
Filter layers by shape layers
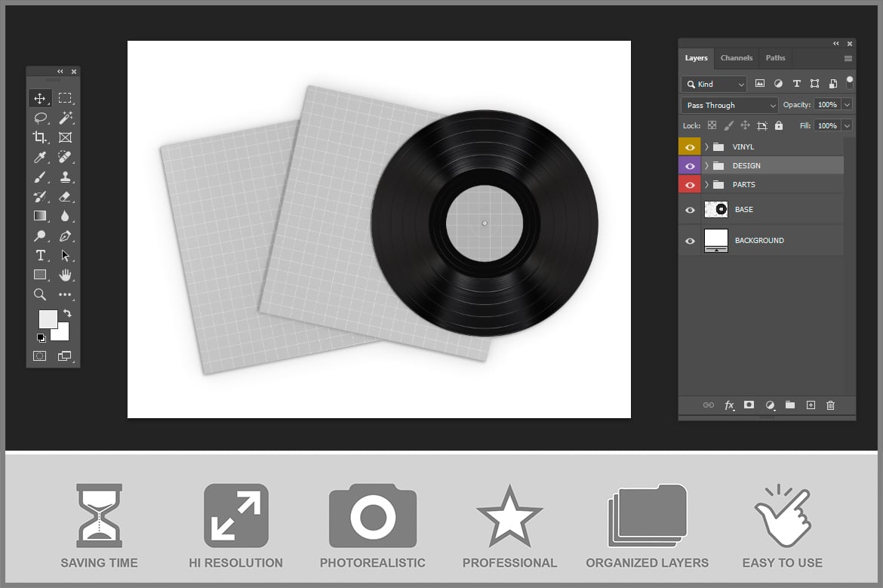(814, 83)
